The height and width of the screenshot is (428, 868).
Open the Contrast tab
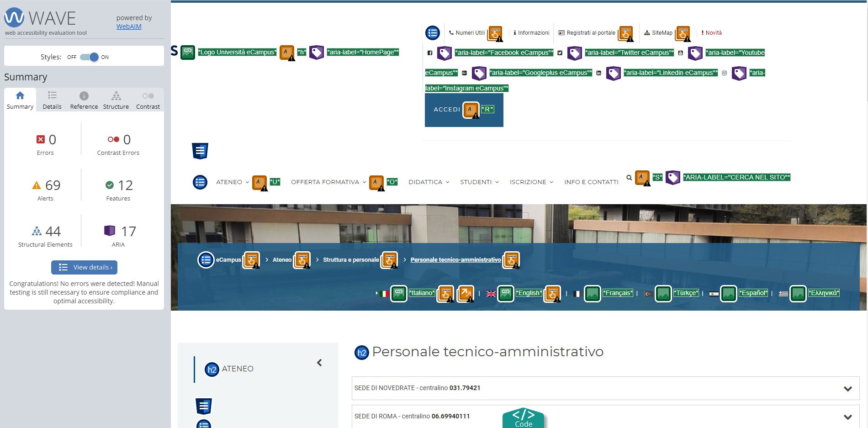148,100
